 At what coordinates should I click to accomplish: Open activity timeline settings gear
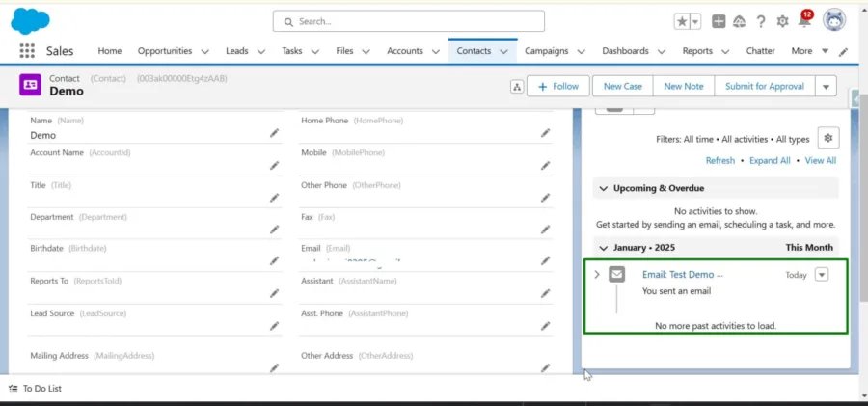click(x=828, y=139)
